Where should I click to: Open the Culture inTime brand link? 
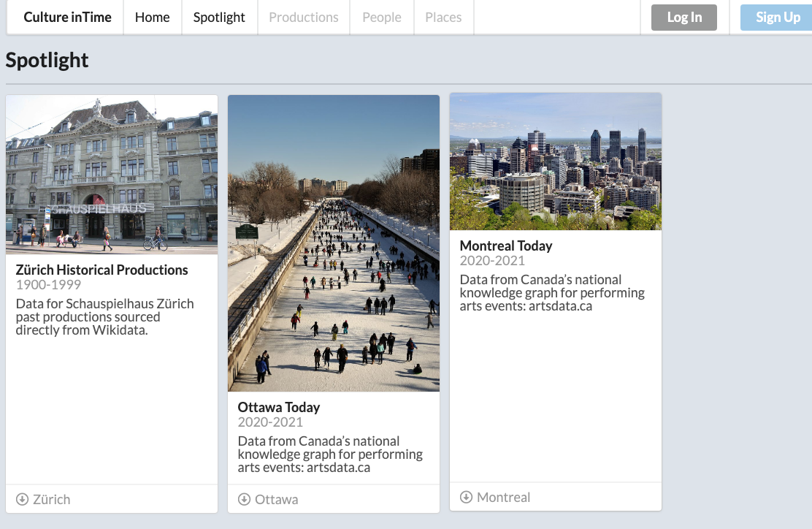point(67,18)
